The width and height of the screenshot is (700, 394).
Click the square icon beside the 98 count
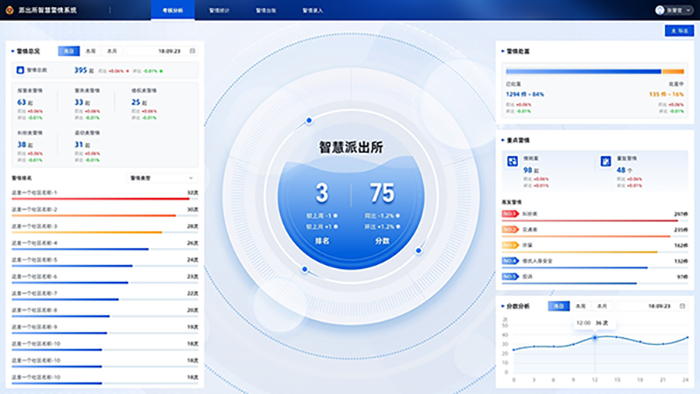[512, 161]
